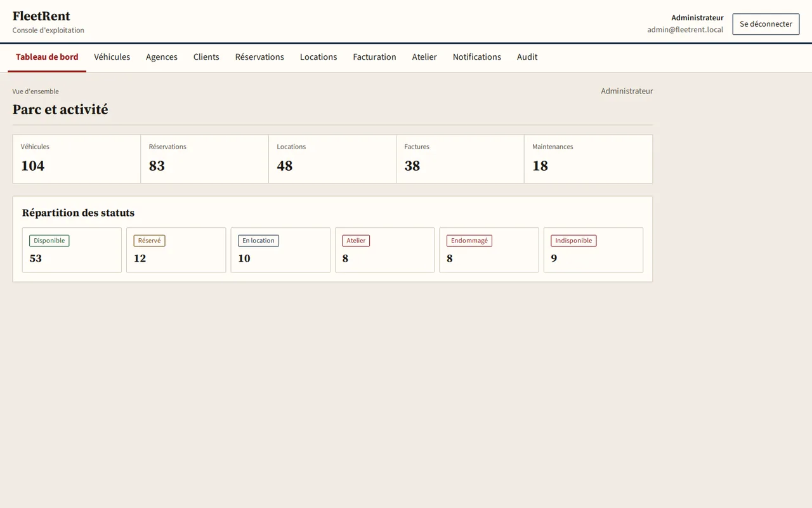Image resolution: width=812 pixels, height=508 pixels.
Task: Click the Réservé count 12
Action: [140, 258]
